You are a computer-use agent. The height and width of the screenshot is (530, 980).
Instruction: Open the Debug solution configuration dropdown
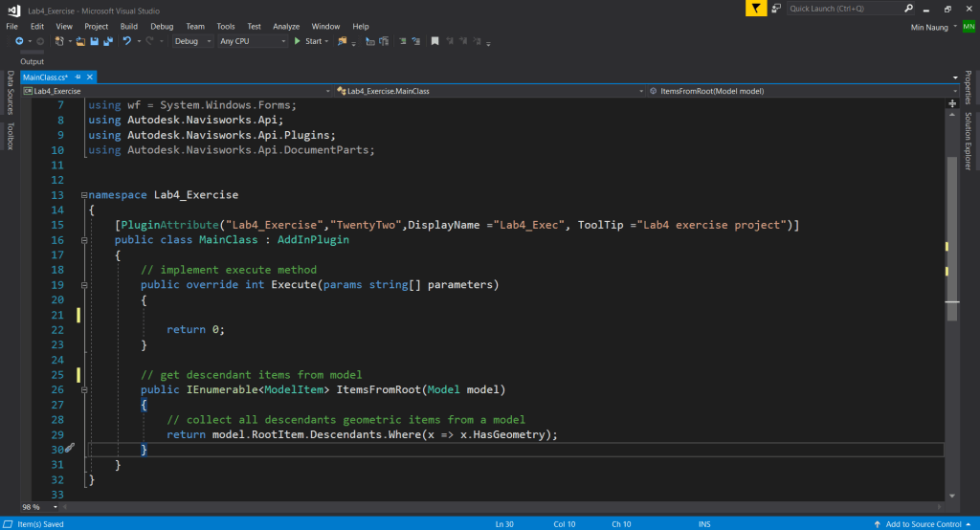pyautogui.click(x=191, y=41)
